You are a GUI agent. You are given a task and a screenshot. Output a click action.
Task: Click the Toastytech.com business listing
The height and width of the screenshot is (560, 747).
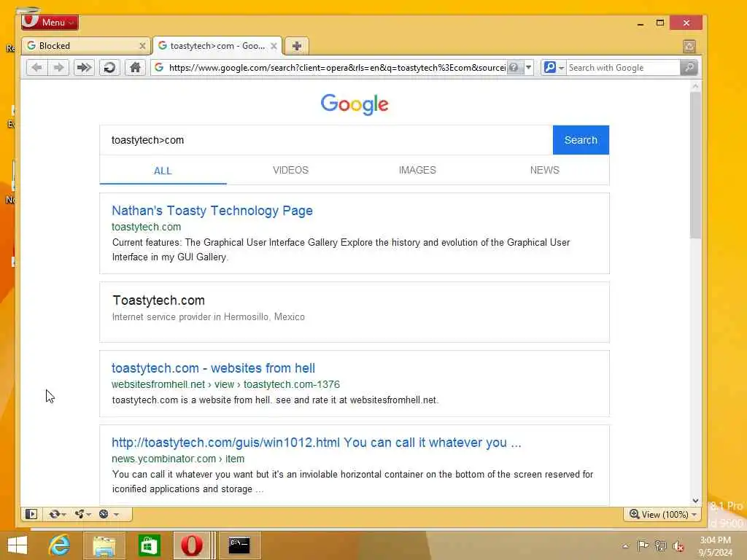pyautogui.click(x=355, y=312)
